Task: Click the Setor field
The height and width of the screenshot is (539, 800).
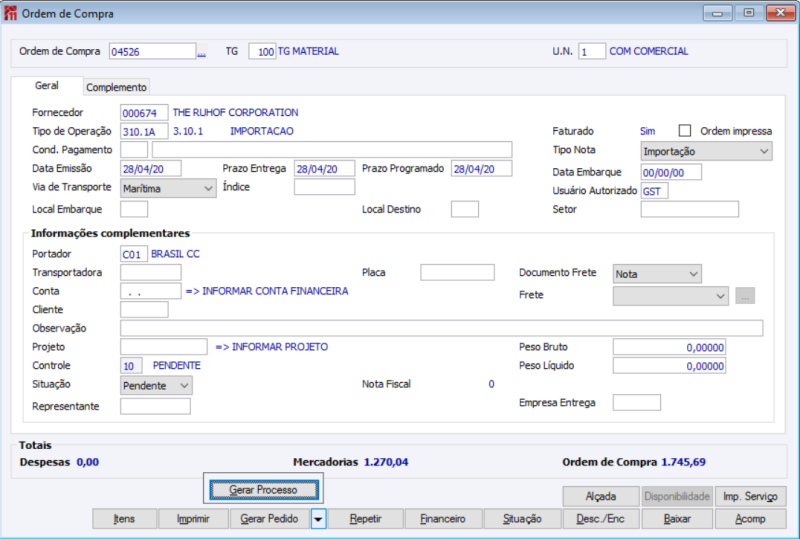Action: tap(690, 209)
